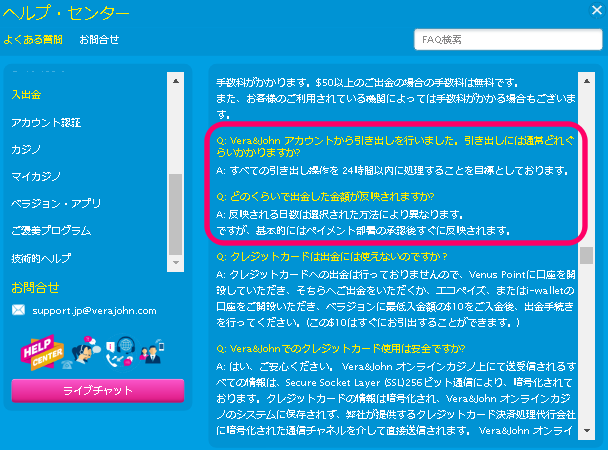Click answer line about $50以上 free fee
The height and width of the screenshot is (450, 608).
(x=367, y=83)
